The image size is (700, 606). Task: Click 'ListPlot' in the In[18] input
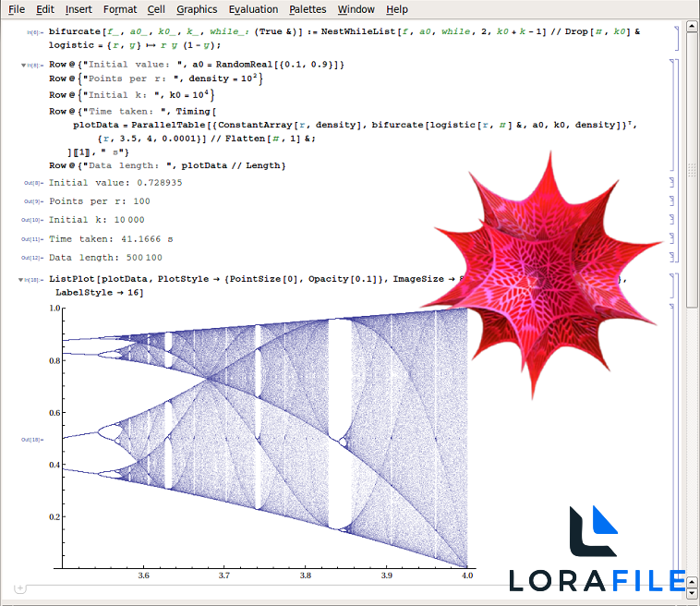tap(72, 279)
